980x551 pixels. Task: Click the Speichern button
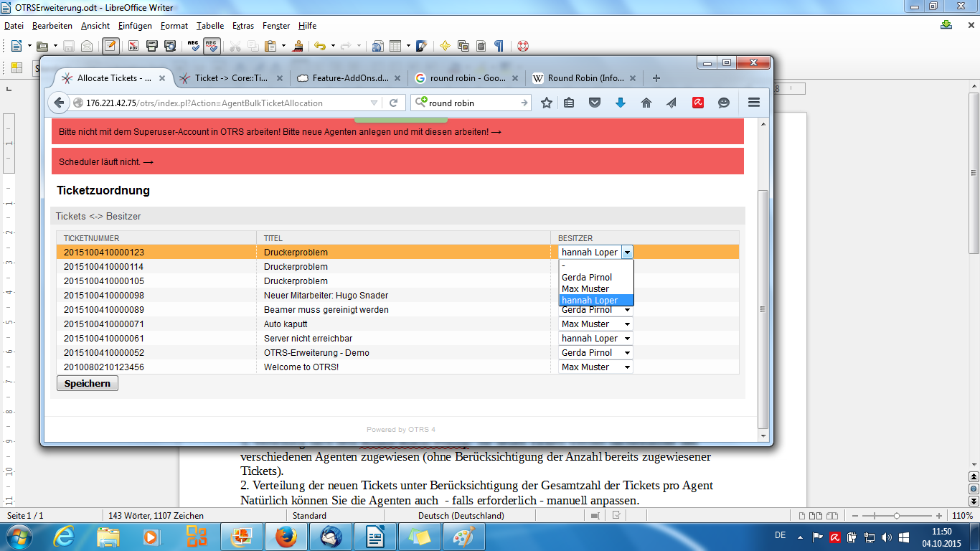point(87,383)
